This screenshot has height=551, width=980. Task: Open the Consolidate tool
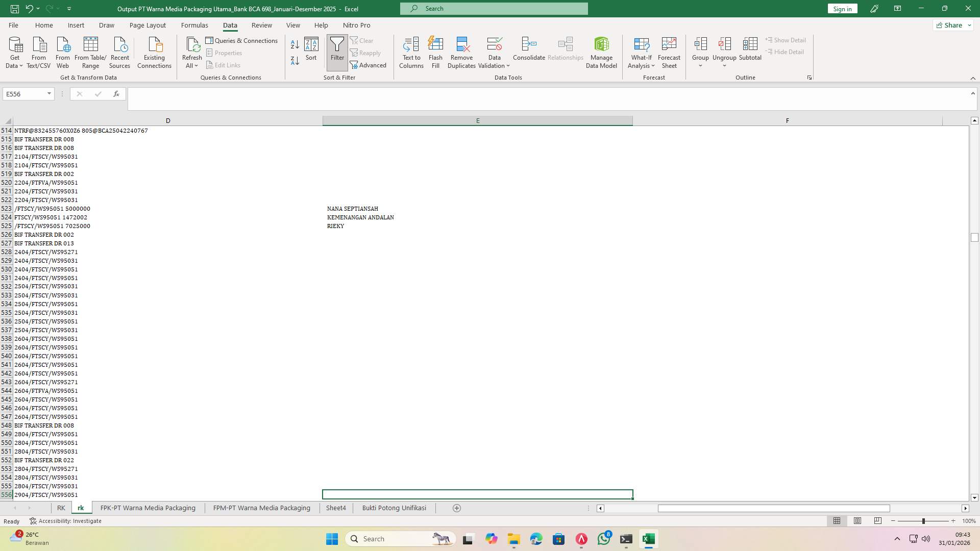(x=528, y=51)
